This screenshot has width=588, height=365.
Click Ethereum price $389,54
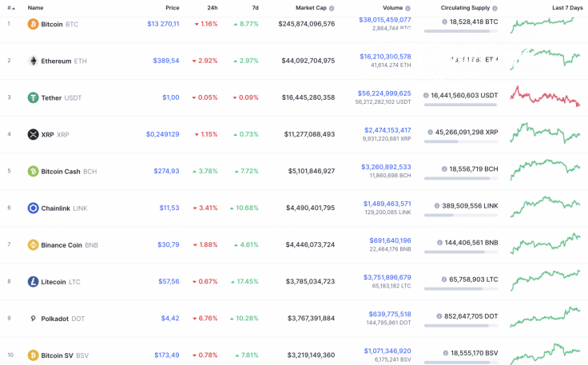(x=166, y=61)
